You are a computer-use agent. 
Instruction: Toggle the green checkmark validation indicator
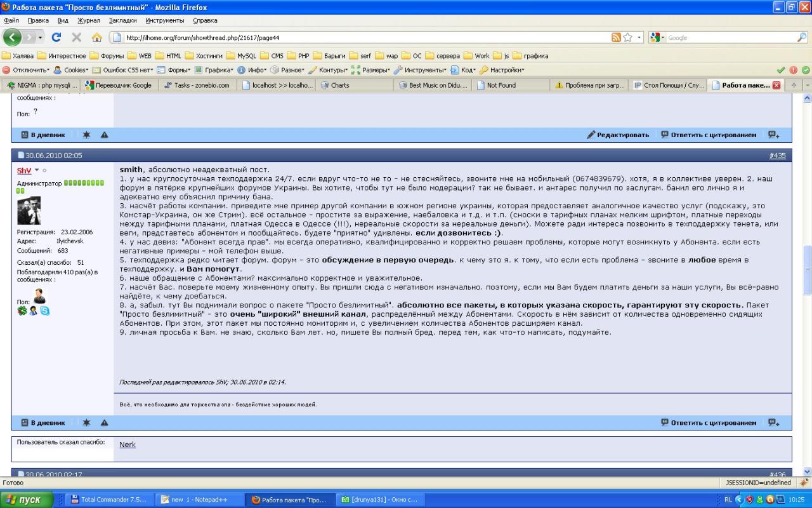[x=781, y=70]
